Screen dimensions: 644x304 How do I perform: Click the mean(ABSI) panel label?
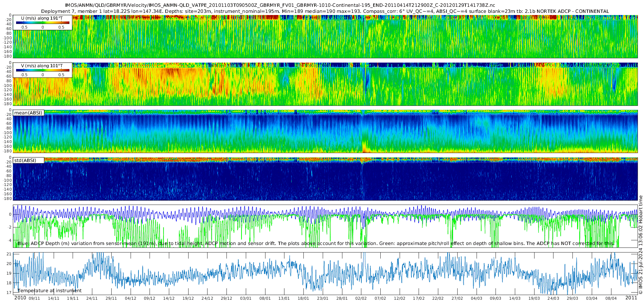(x=28, y=113)
